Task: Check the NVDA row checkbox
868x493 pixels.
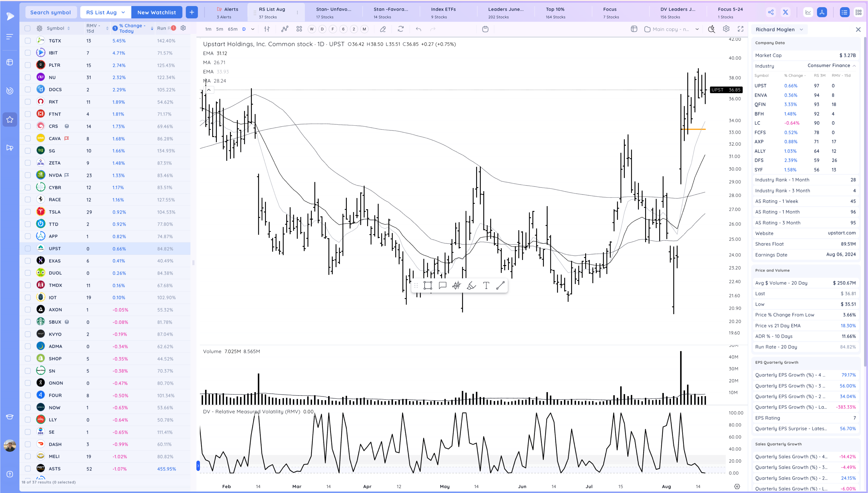Action: tap(28, 175)
